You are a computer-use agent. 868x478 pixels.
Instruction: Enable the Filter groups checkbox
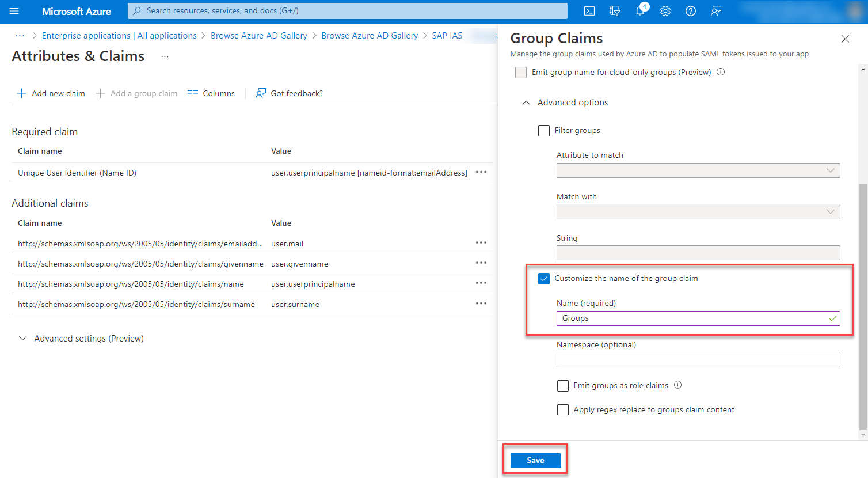click(544, 131)
